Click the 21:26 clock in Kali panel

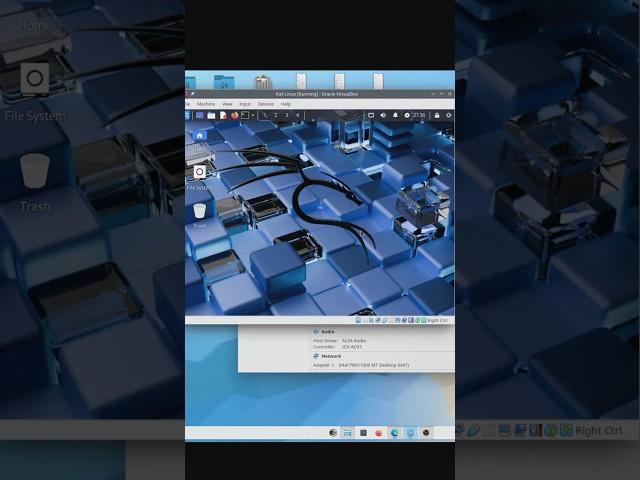pyautogui.click(x=419, y=116)
